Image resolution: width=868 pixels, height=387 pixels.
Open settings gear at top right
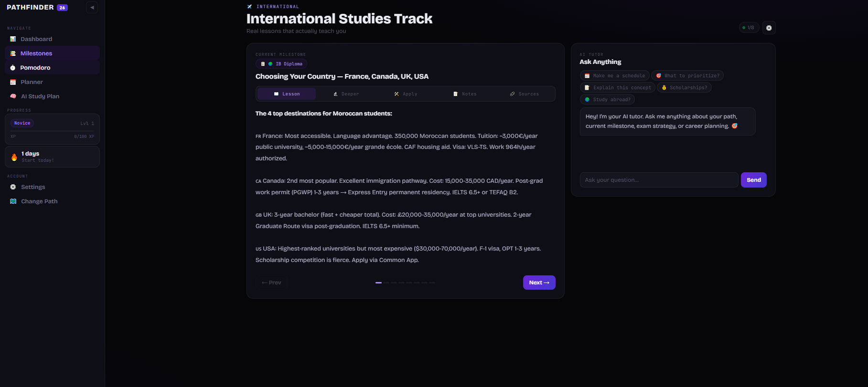(769, 28)
